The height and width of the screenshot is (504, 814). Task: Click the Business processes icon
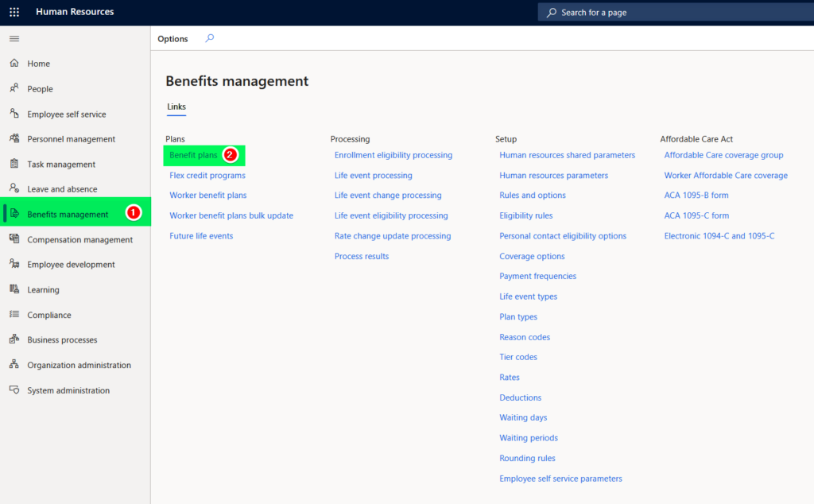pos(14,339)
